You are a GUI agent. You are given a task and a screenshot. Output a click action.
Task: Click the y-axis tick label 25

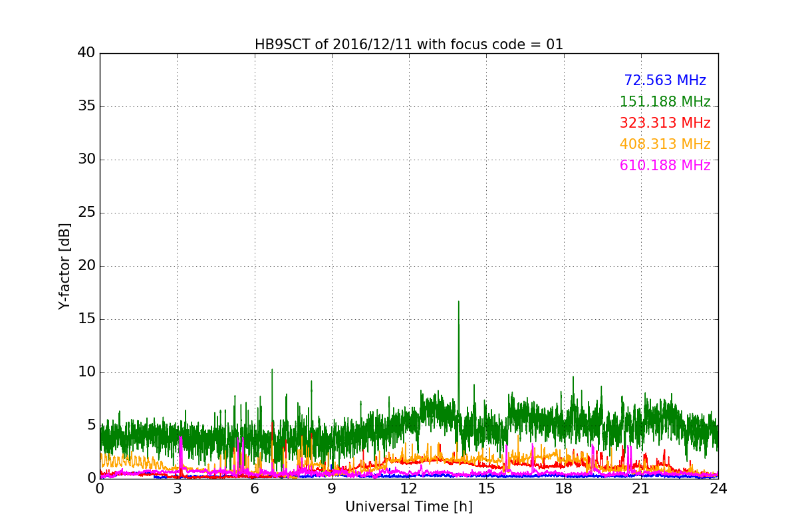pyautogui.click(x=86, y=212)
